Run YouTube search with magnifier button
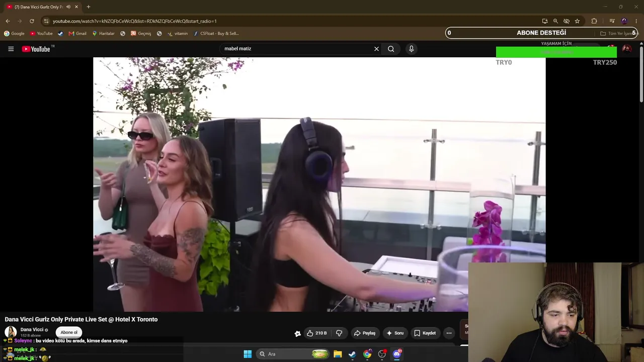This screenshot has width=644, height=362. click(391, 49)
